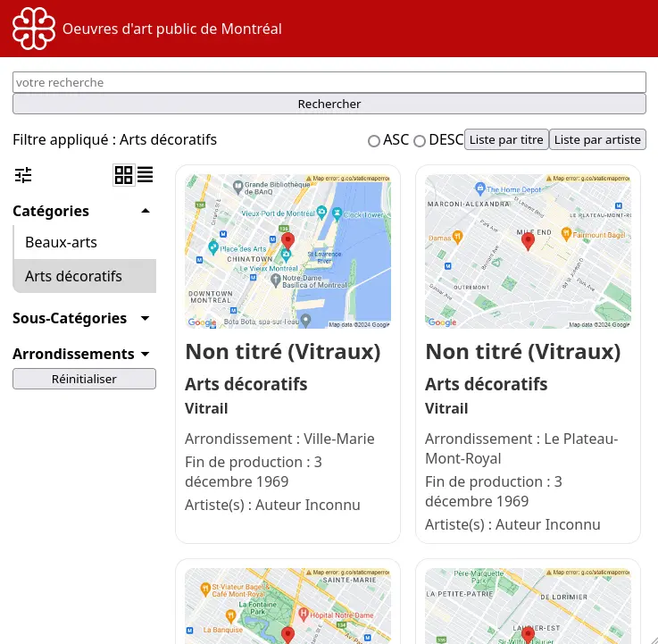Click Non titré (Vitraux) title for Plateau-Mont-Royal
The image size is (658, 644).
pos(523,351)
